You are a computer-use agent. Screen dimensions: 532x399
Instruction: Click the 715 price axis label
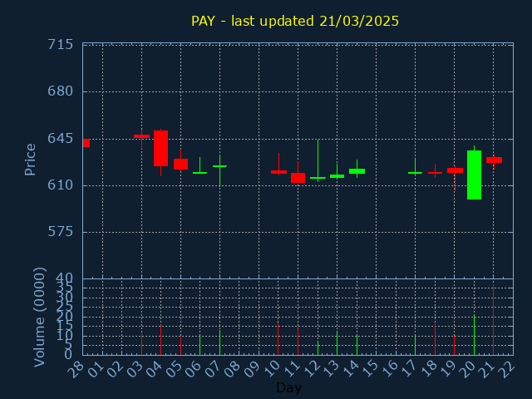click(x=61, y=44)
